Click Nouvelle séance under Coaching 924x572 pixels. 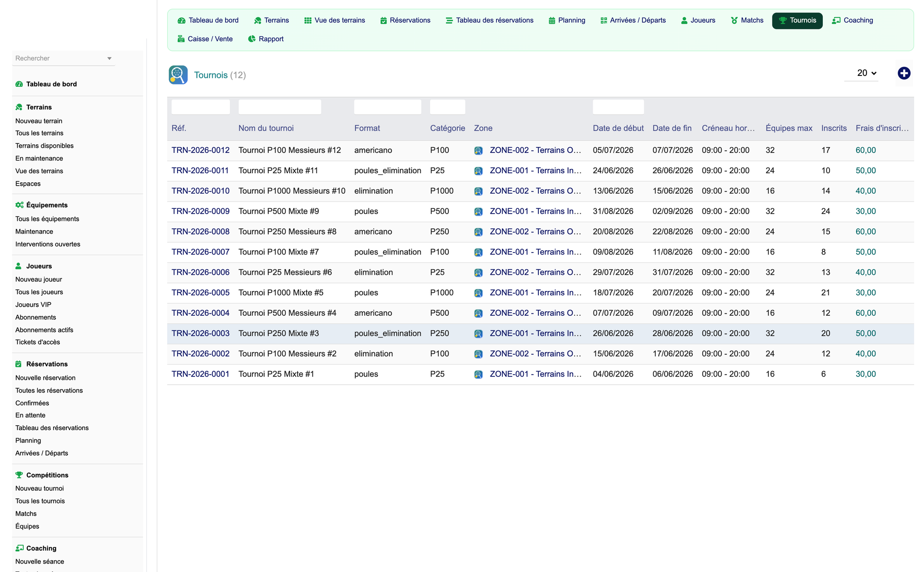tap(39, 562)
